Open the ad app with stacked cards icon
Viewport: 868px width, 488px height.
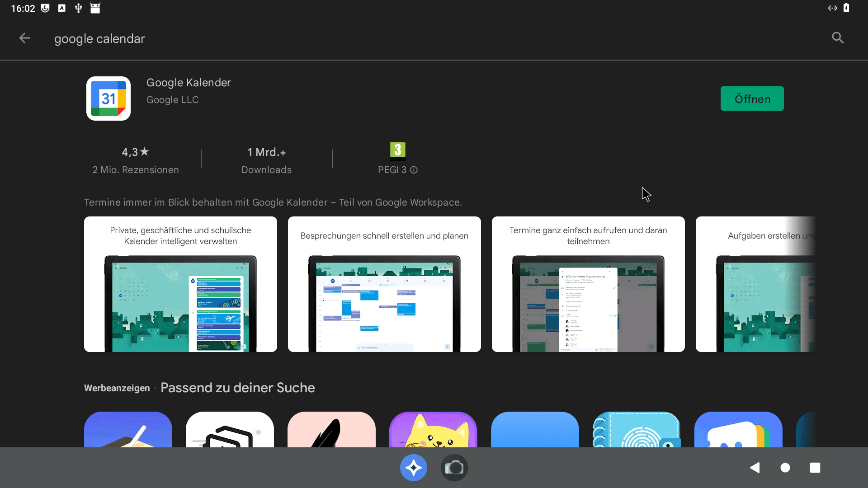pyautogui.click(x=230, y=429)
